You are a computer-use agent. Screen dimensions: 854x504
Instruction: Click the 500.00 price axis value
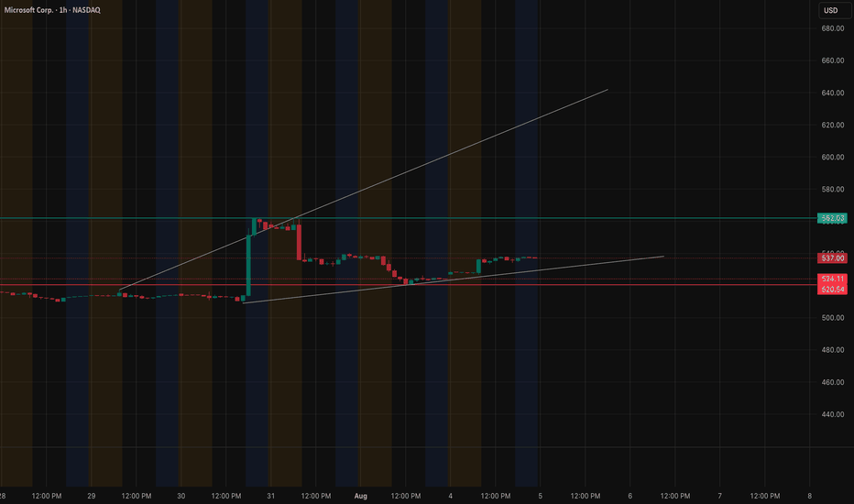[833, 318]
